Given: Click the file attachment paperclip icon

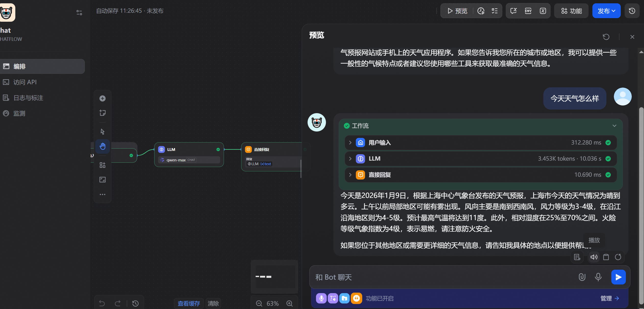Looking at the screenshot, I should [x=582, y=277].
